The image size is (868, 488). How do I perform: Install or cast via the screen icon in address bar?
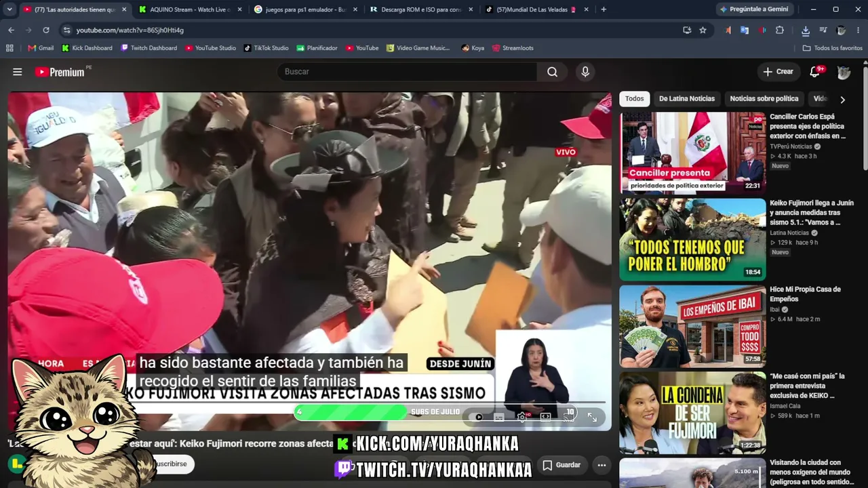(687, 30)
